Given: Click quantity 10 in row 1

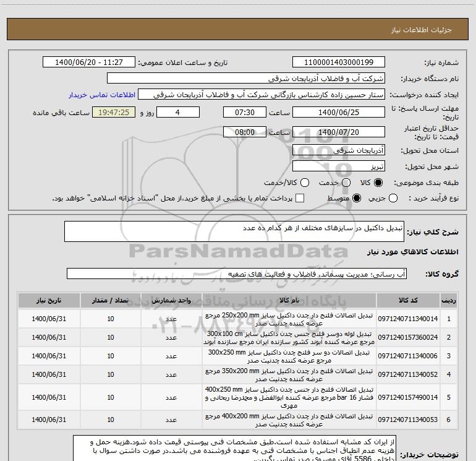Looking at the screenshot, I should coord(111,319).
